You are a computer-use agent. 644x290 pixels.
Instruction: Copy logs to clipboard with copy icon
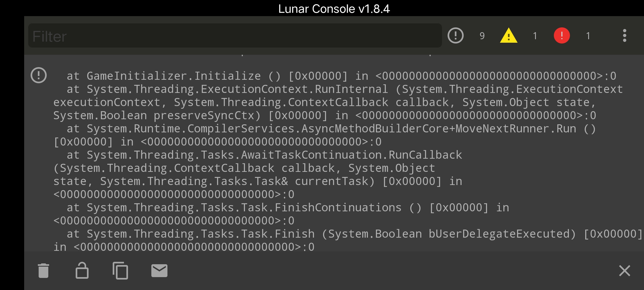click(x=120, y=270)
